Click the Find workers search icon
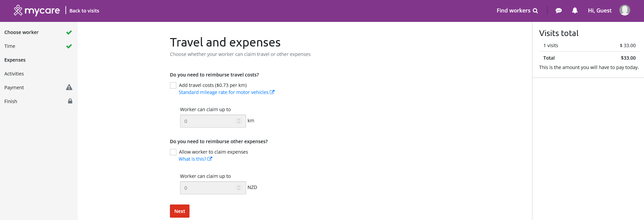The height and width of the screenshot is (220, 644). 535,11
